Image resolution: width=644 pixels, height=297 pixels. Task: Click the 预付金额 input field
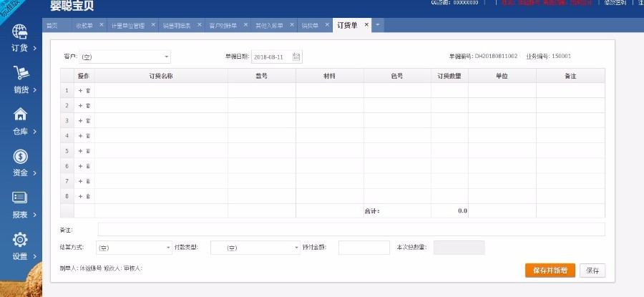click(x=364, y=248)
